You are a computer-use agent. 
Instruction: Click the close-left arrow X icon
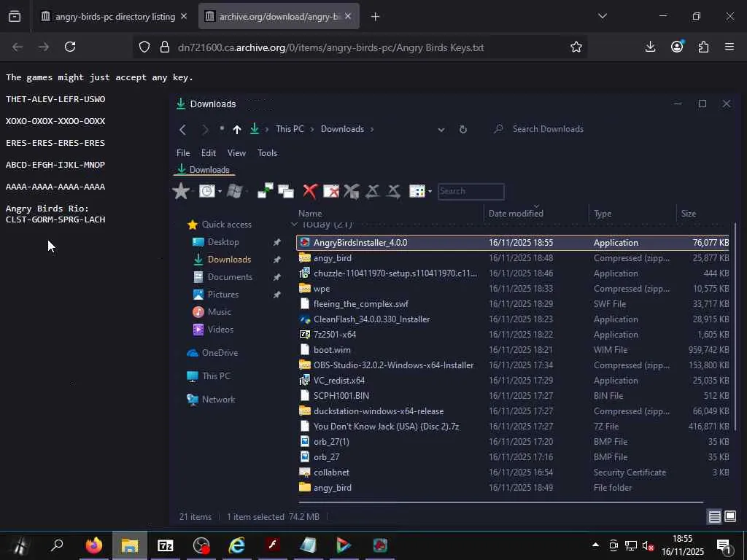tap(373, 192)
